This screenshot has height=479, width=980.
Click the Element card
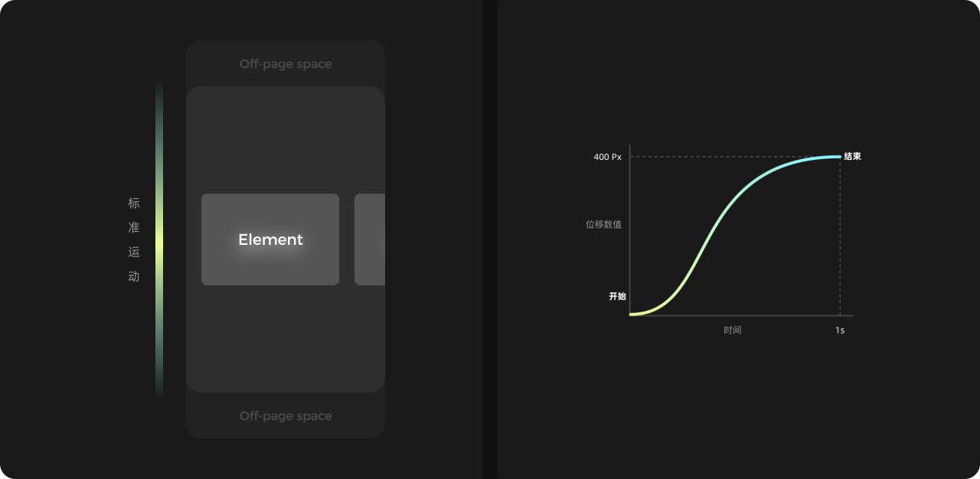[270, 239]
